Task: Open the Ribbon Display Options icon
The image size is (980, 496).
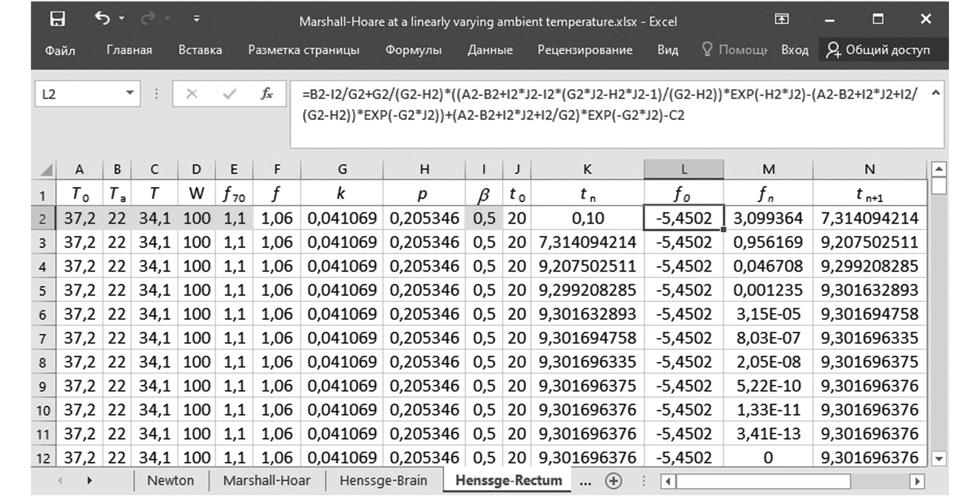Action: 781,19
